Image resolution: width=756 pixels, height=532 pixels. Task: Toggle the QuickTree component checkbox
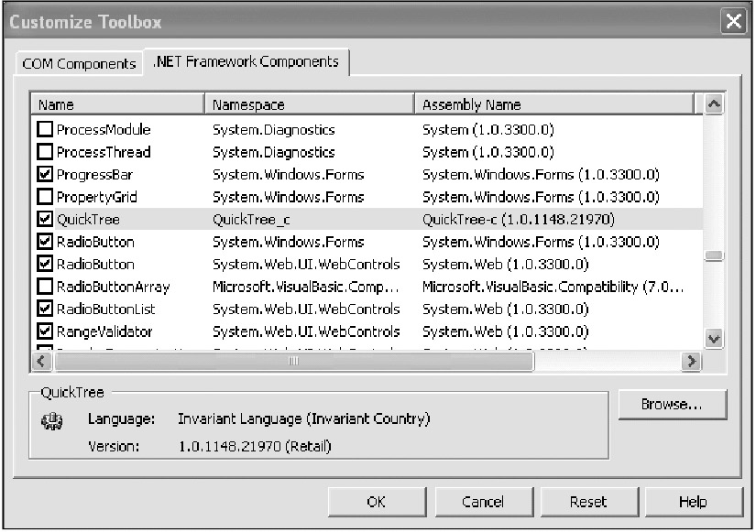click(44, 220)
